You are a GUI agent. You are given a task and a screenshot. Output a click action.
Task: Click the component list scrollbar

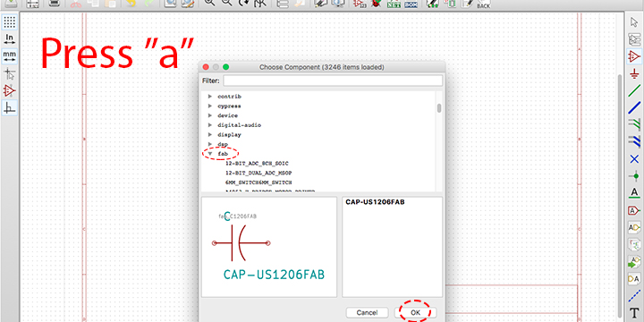click(439, 108)
